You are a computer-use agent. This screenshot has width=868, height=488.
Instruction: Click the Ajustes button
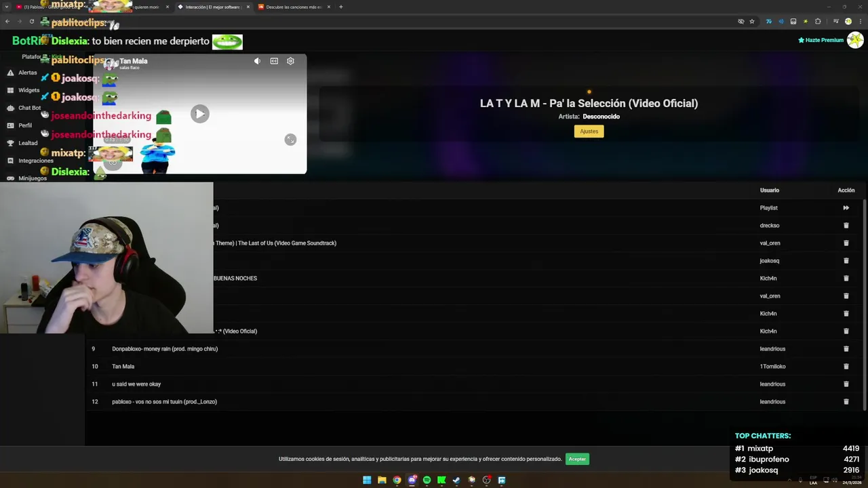pyautogui.click(x=589, y=131)
